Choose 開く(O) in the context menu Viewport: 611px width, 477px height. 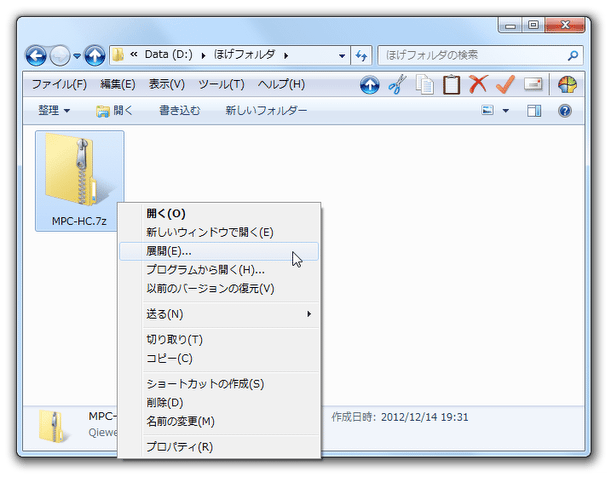click(x=219, y=214)
